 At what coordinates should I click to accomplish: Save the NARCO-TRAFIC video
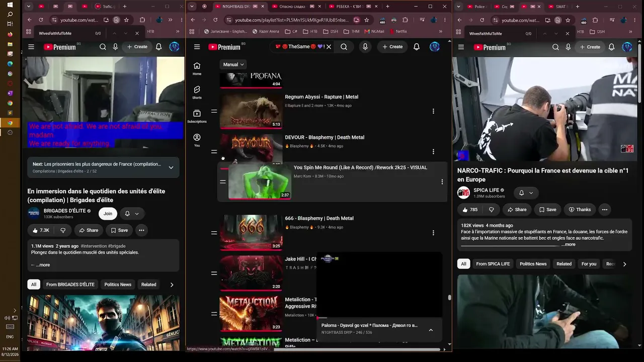click(547, 210)
